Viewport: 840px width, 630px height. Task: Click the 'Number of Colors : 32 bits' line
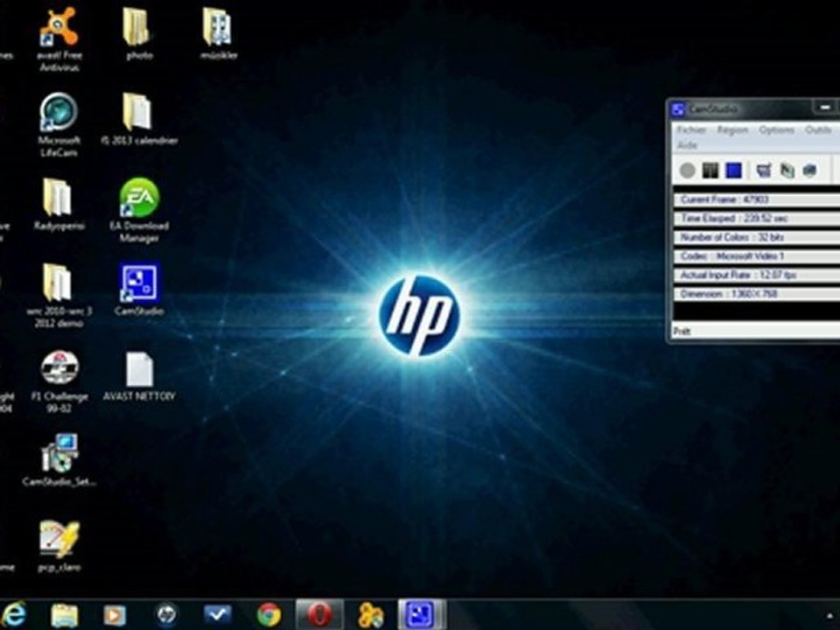(x=756, y=237)
